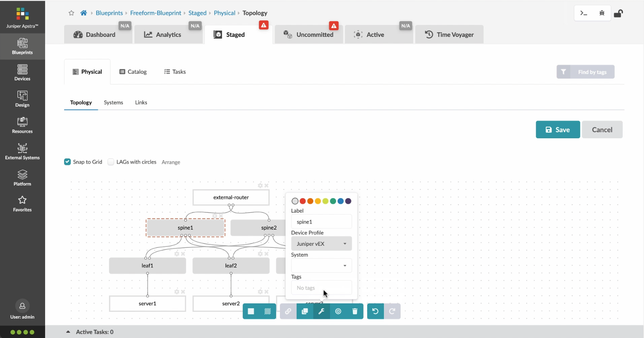Undo the last topology change
The width and height of the screenshot is (644, 338).
tap(375, 311)
